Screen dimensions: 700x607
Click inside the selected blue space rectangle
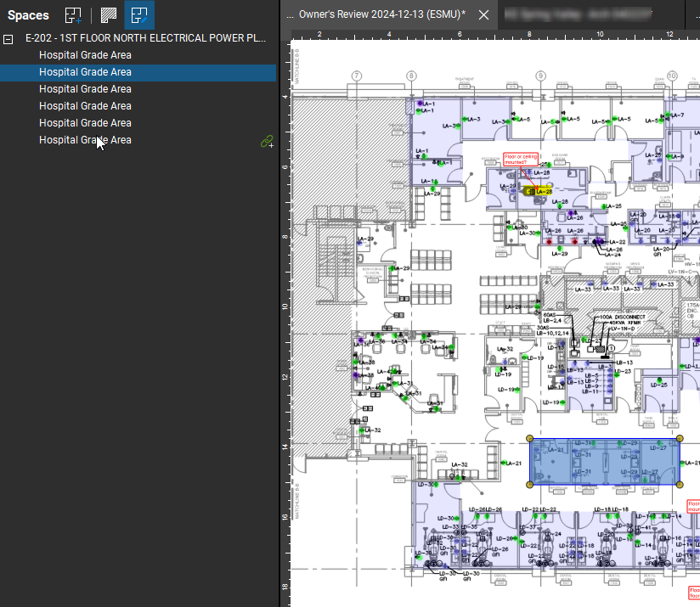click(605, 462)
